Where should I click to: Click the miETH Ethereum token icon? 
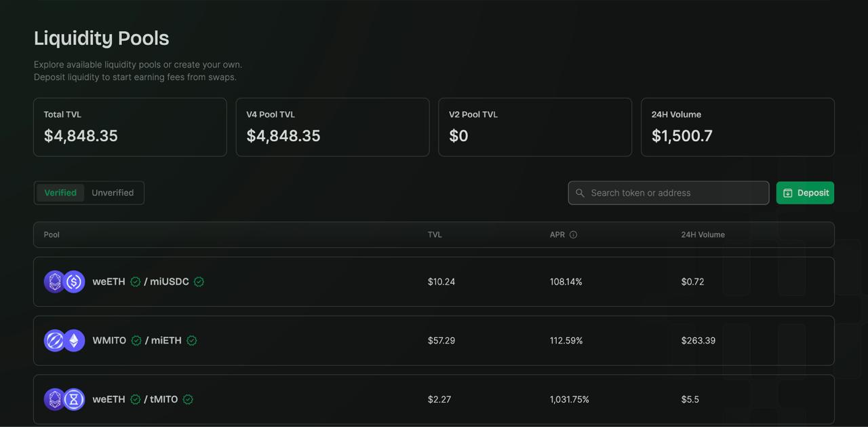coord(74,341)
